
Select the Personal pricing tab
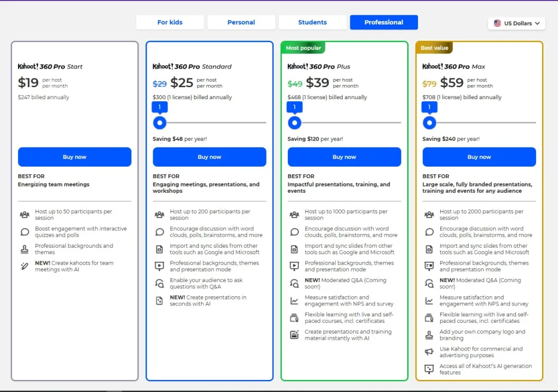pos(241,22)
